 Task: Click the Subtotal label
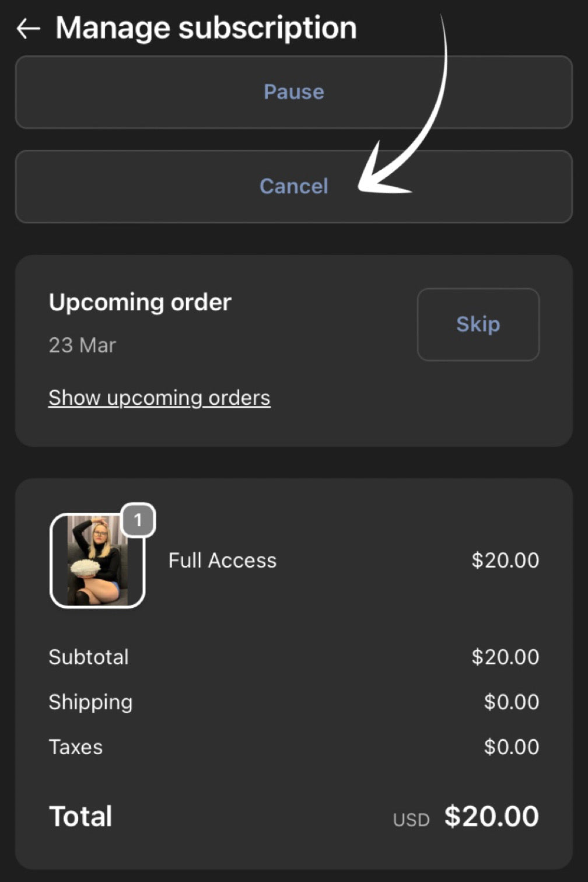[x=89, y=657]
